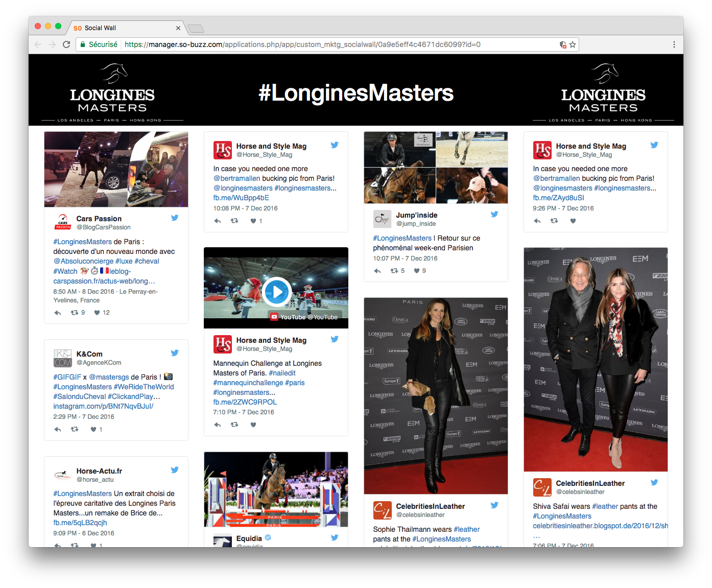Click the #mannequinchallenge hashtag
This screenshot has width=712, height=588.
[248, 383]
